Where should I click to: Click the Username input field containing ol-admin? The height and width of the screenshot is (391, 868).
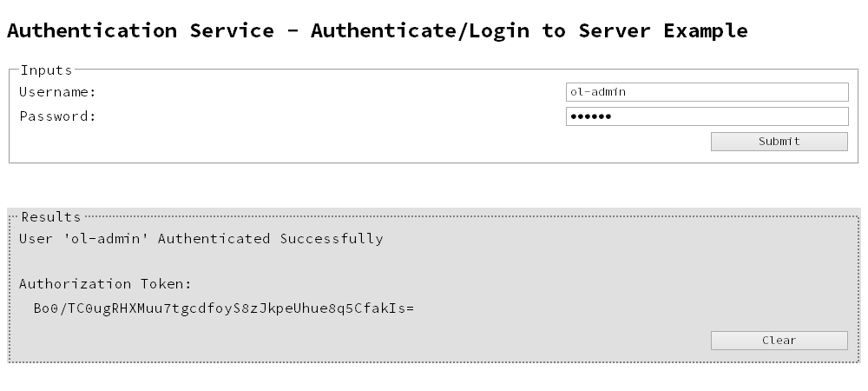click(707, 92)
